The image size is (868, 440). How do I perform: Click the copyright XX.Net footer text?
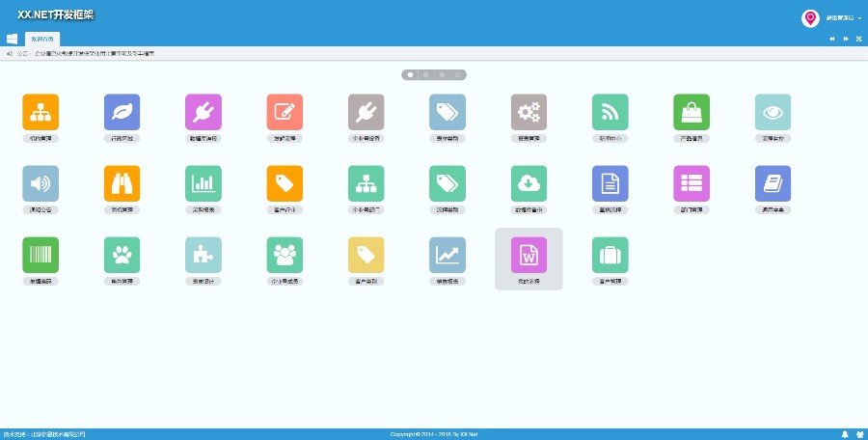(x=434, y=434)
